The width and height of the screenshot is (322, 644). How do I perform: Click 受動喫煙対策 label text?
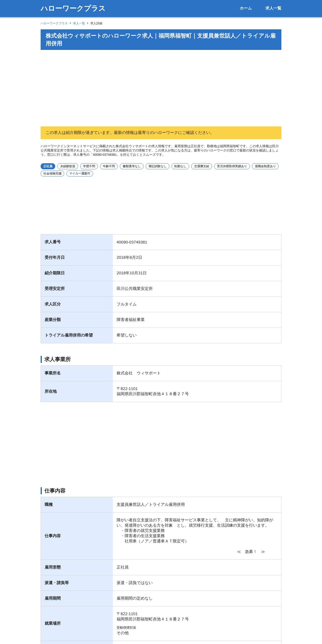click(126, 628)
